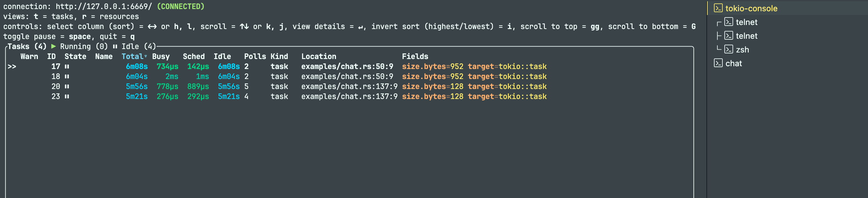
Task: Click the idle pause icon for task 17
Action: [67, 67]
